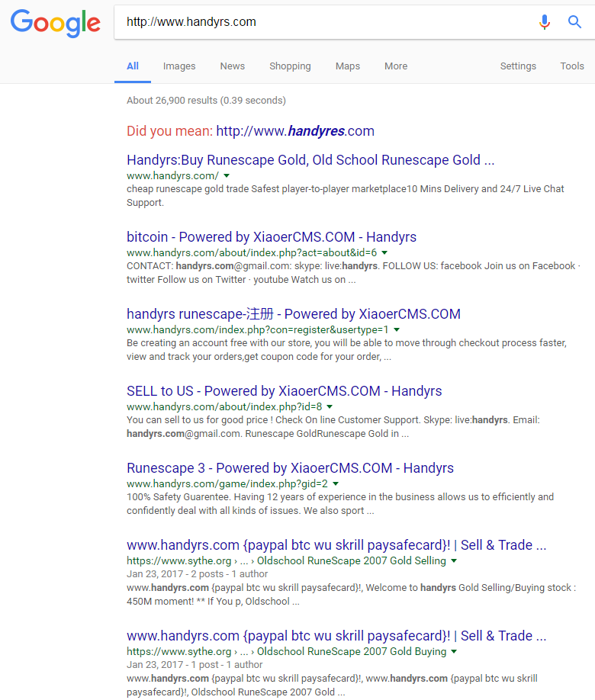Viewport: 595px width, 700px height.
Task: Expand dropdown arrow after 'Gold Selling' breadcrumb
Action: (454, 560)
